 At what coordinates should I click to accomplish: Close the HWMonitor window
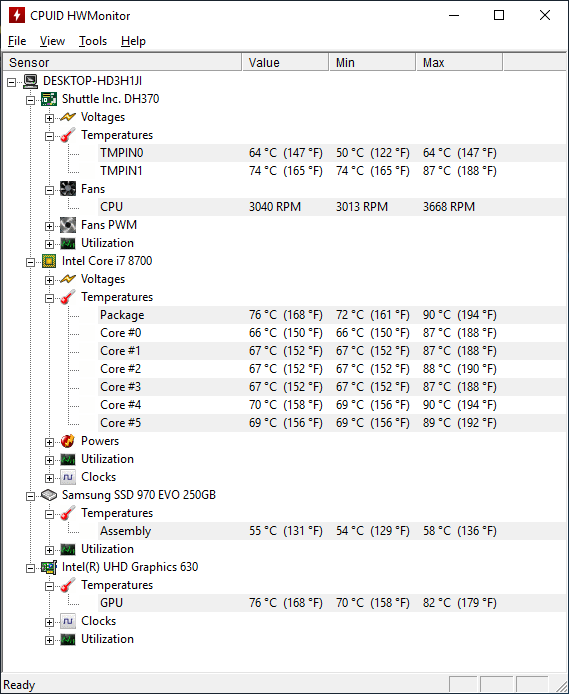pyautogui.click(x=545, y=15)
